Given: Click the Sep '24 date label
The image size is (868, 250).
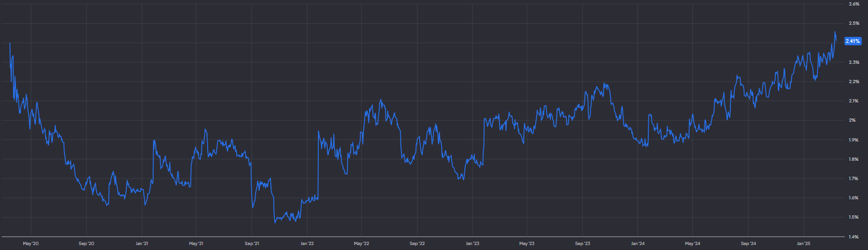Looking at the screenshot, I should click(748, 243).
